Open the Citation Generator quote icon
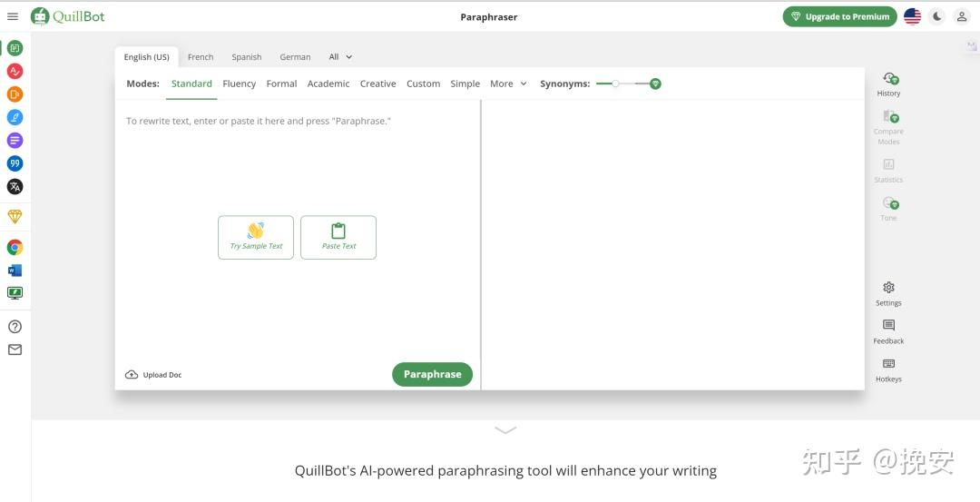980x502 pixels. (x=15, y=163)
